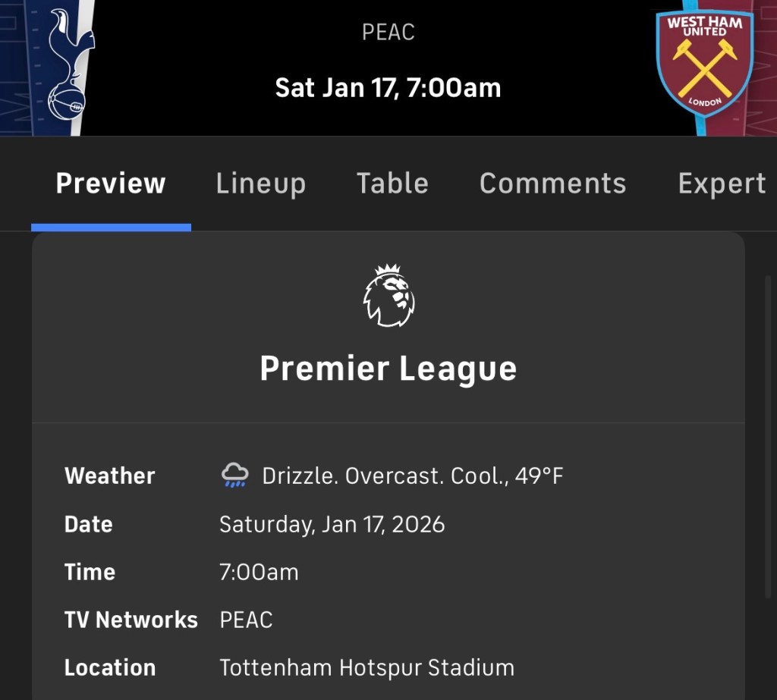The image size is (777, 700).
Task: Click the Sat Jan 17, 7:00am header
Action: point(388,88)
